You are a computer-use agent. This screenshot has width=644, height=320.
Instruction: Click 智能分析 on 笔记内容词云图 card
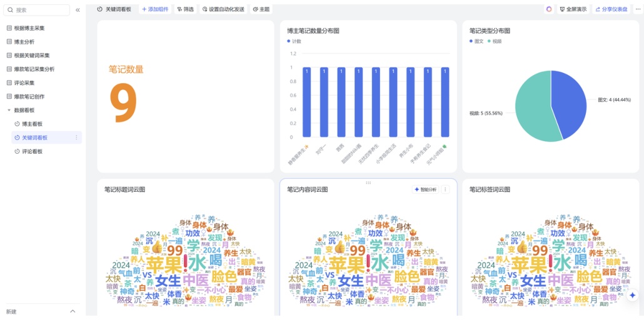point(426,189)
